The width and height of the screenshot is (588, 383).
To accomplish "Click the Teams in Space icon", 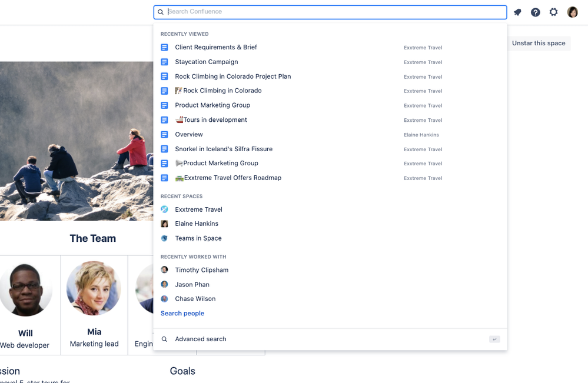I will 164,238.
